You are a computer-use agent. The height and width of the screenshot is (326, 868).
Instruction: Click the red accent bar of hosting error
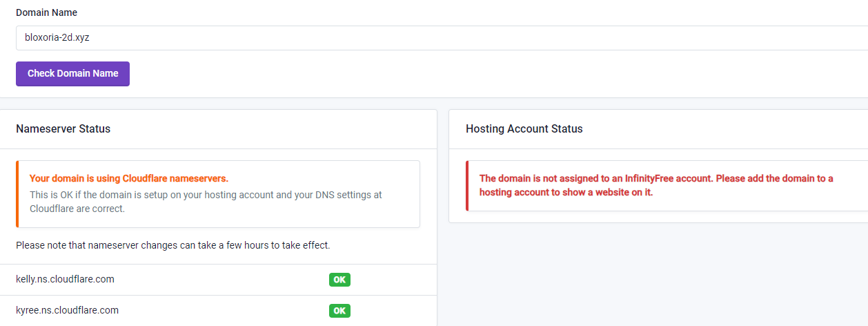(x=467, y=186)
